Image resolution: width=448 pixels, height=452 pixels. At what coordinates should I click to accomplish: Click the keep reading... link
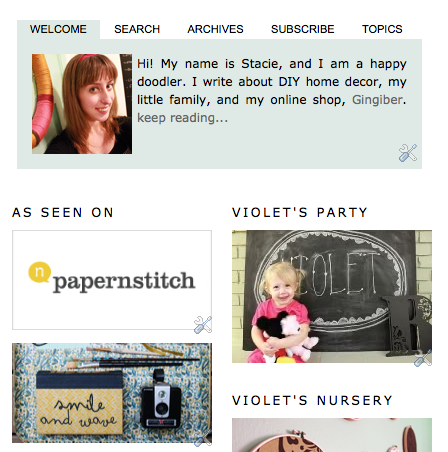(183, 118)
